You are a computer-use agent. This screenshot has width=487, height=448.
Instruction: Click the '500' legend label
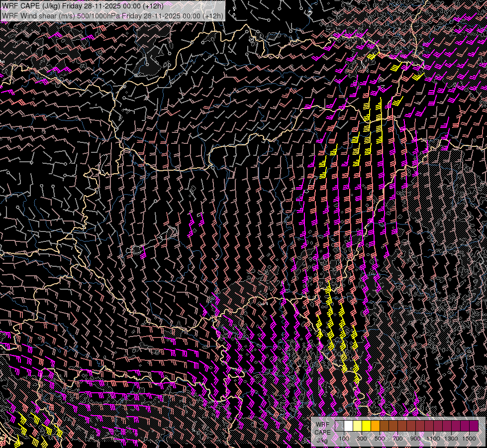tap(380, 439)
